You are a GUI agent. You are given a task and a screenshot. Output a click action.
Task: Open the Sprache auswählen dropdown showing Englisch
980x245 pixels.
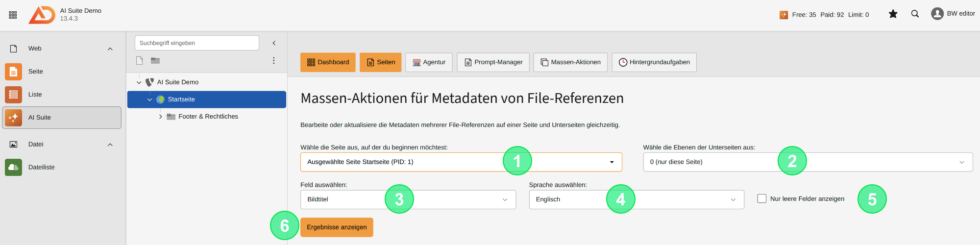(637, 199)
